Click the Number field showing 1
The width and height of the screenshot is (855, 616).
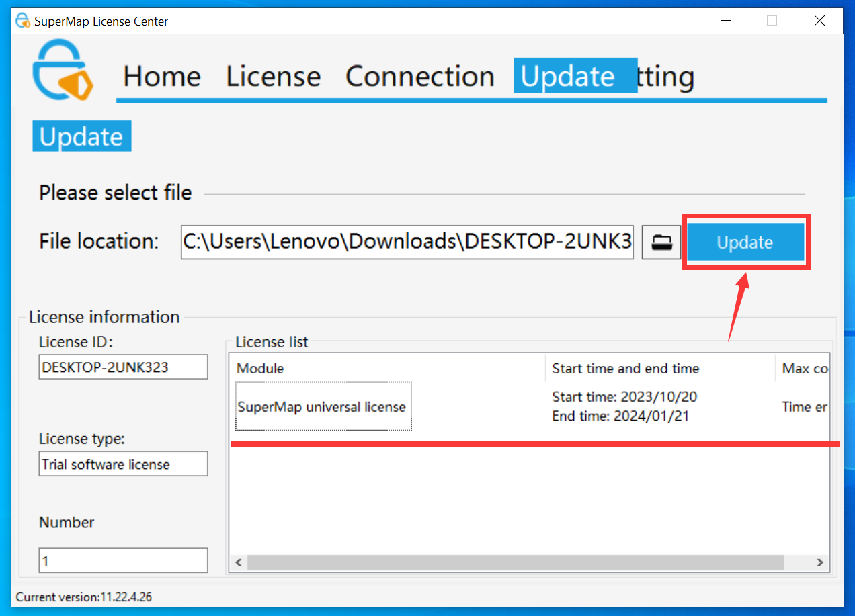coord(123,560)
